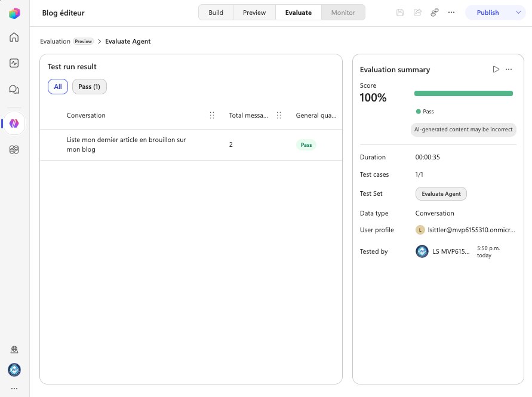Viewport: 532px width, 397px height.
Task: Switch to the Build tab
Action: click(x=216, y=13)
